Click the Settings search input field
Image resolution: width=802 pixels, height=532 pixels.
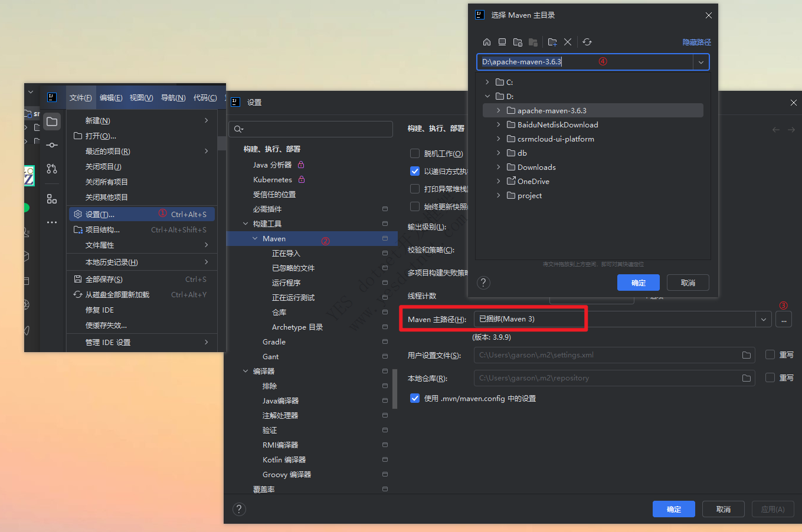pos(310,129)
